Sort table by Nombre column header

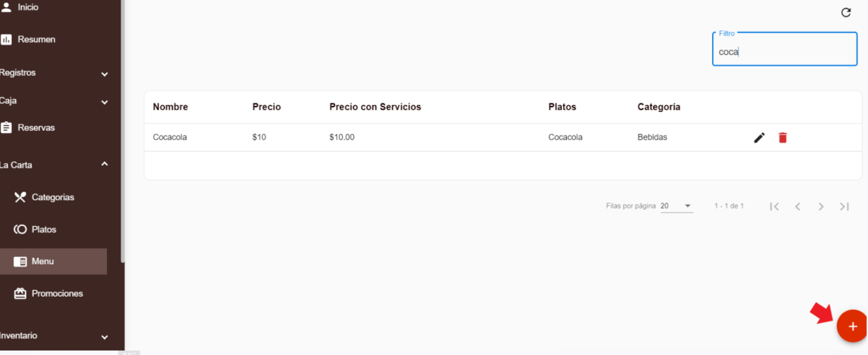point(170,107)
